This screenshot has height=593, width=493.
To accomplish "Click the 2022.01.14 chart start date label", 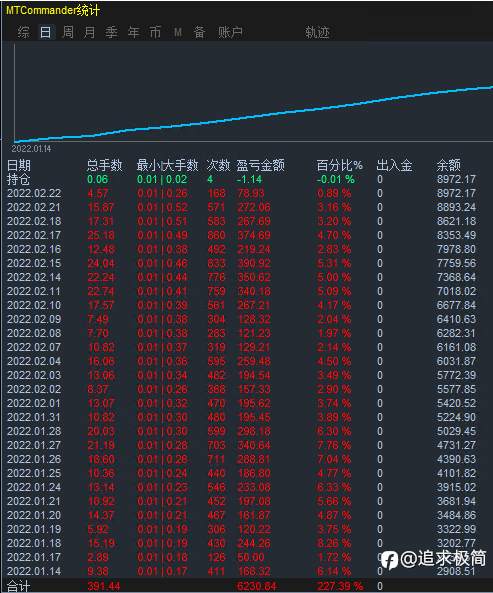I will [31, 149].
